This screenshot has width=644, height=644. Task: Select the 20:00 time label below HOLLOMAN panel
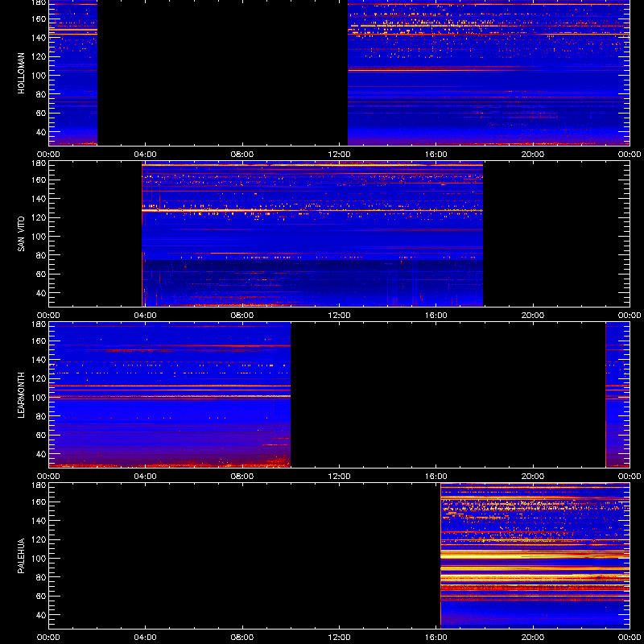click(x=533, y=155)
